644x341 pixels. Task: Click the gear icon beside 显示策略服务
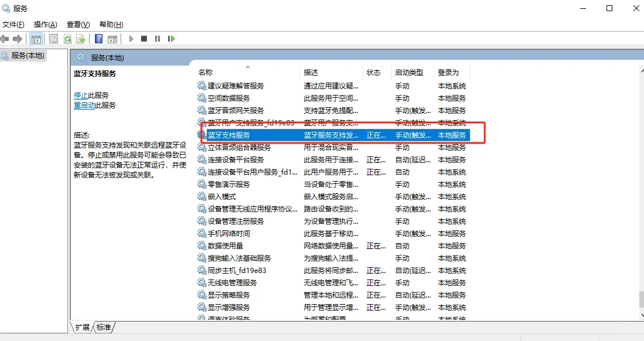tap(201, 295)
